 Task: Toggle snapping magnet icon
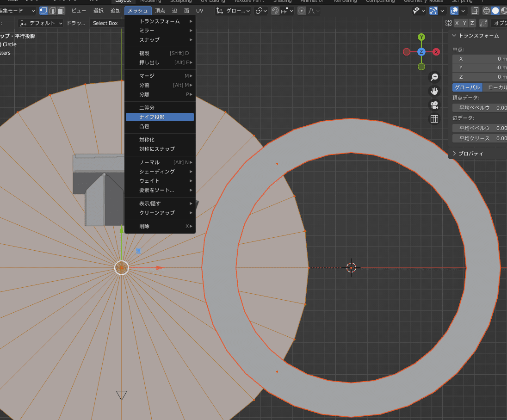coord(275,11)
